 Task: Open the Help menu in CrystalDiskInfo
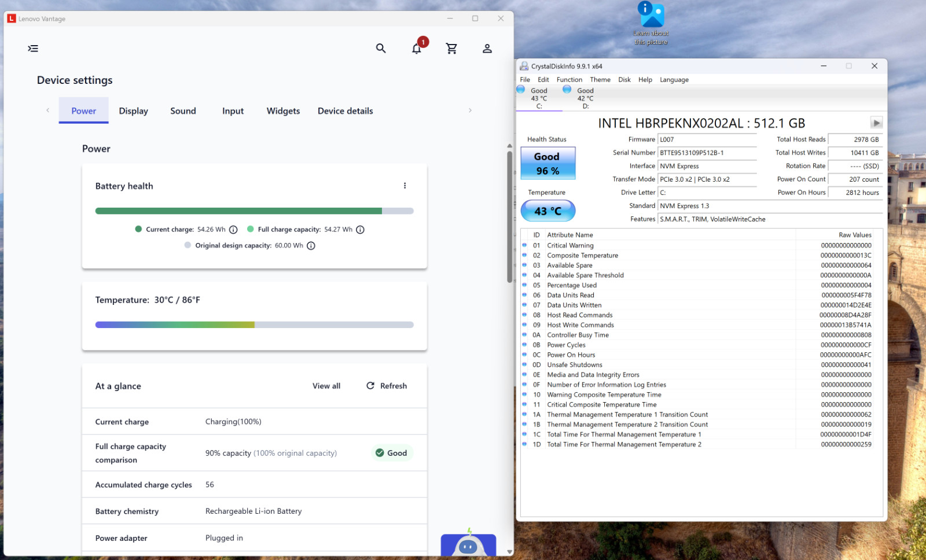click(x=645, y=80)
